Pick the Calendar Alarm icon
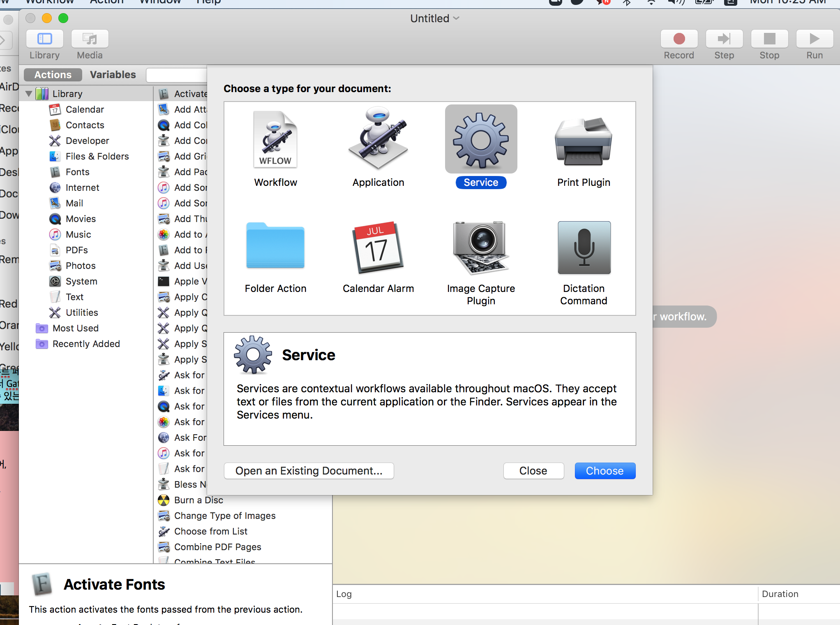840x625 pixels. pos(378,247)
